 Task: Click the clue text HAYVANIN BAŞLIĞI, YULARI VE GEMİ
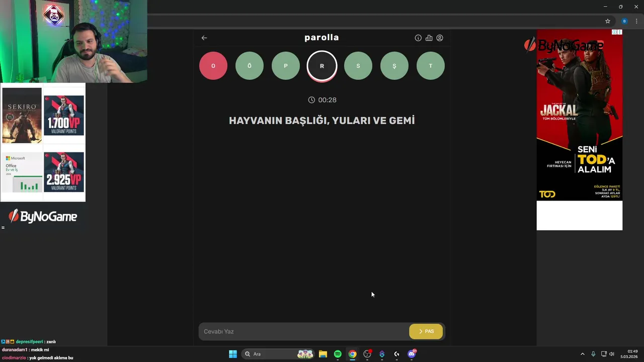322,121
